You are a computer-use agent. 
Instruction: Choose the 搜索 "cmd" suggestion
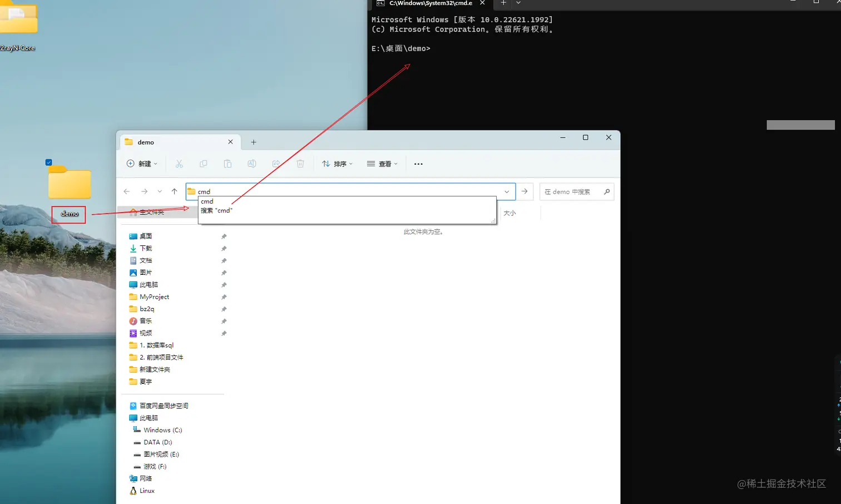pyautogui.click(x=347, y=211)
